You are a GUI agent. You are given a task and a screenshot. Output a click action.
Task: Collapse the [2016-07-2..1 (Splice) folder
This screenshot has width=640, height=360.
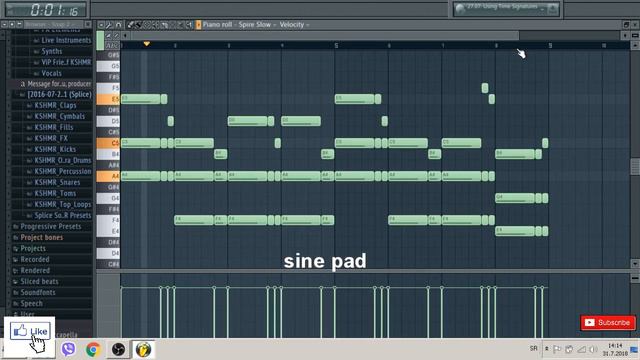59,95
